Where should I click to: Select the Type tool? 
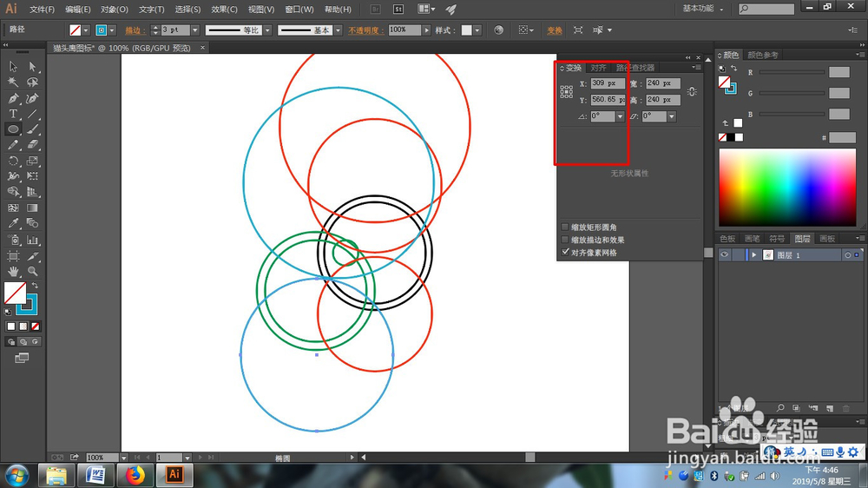point(13,114)
